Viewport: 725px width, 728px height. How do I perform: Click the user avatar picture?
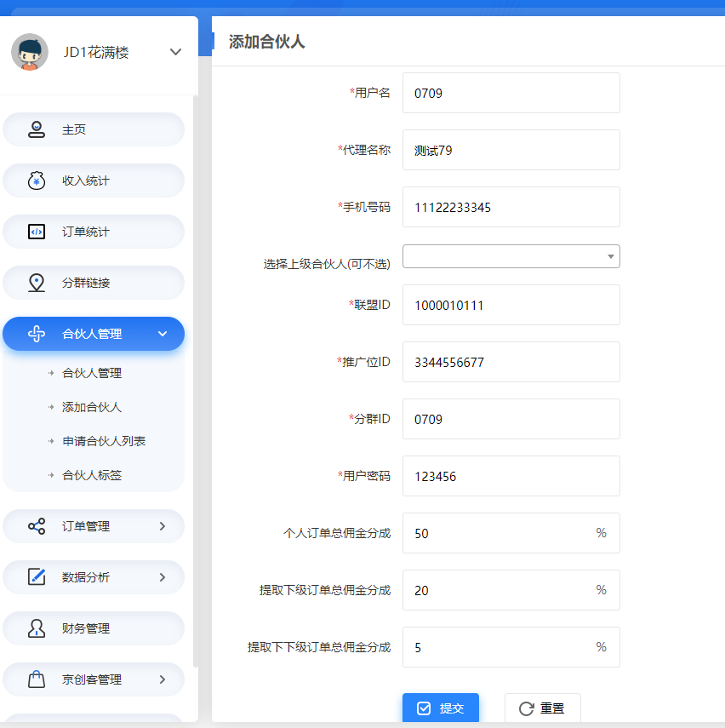pos(30,52)
